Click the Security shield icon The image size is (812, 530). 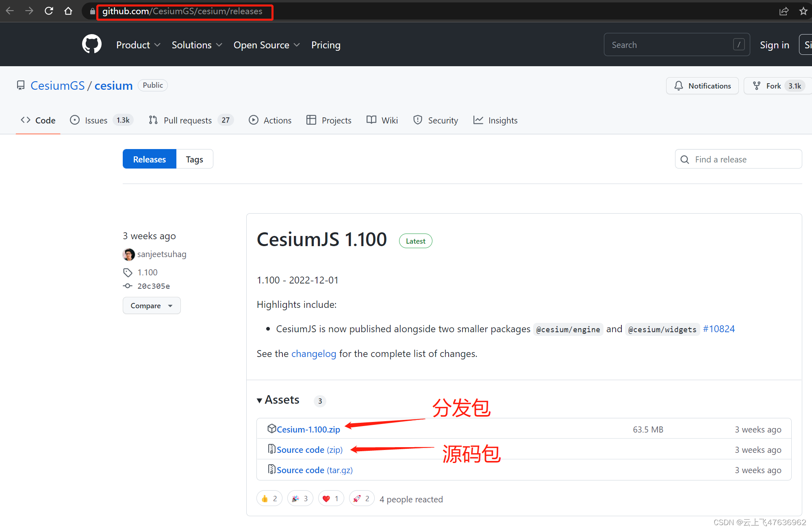[417, 120]
